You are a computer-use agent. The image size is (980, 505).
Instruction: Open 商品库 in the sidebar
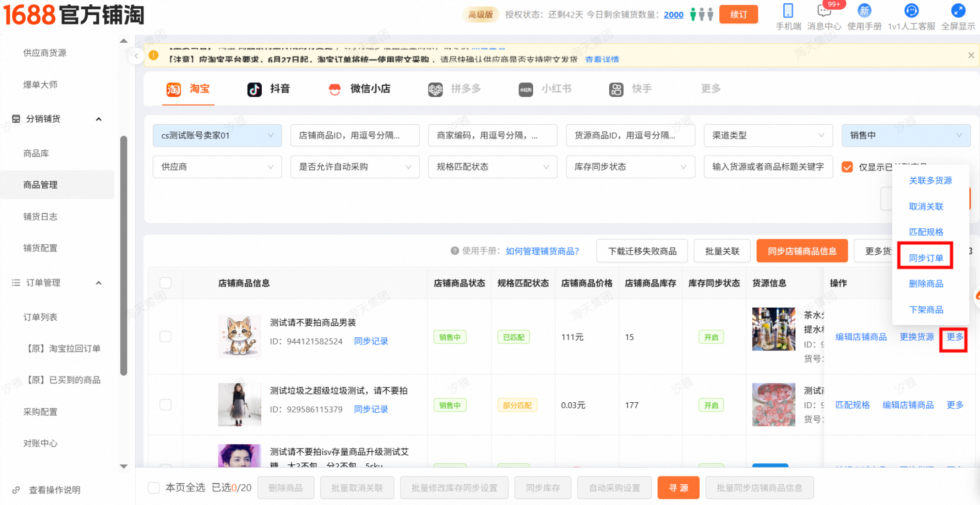pos(36,153)
